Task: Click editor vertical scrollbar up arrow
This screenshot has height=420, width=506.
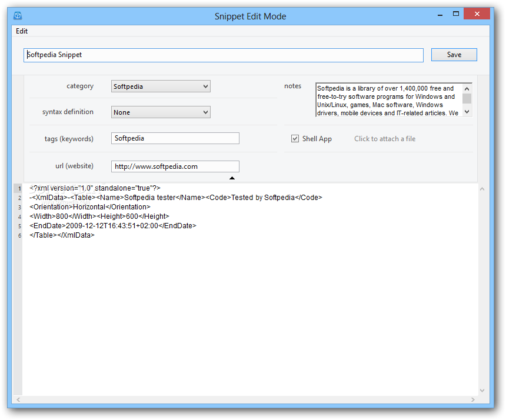Action: click(x=482, y=189)
